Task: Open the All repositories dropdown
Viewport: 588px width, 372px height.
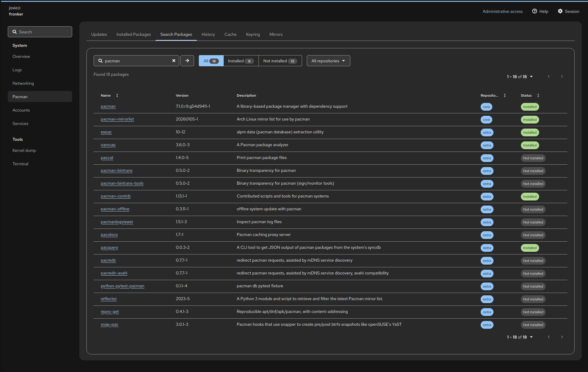Action: (328, 61)
